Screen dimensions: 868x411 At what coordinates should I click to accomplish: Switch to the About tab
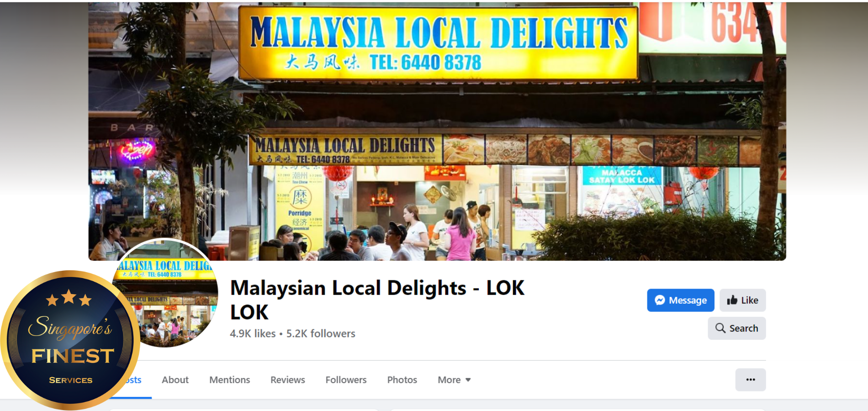click(175, 380)
